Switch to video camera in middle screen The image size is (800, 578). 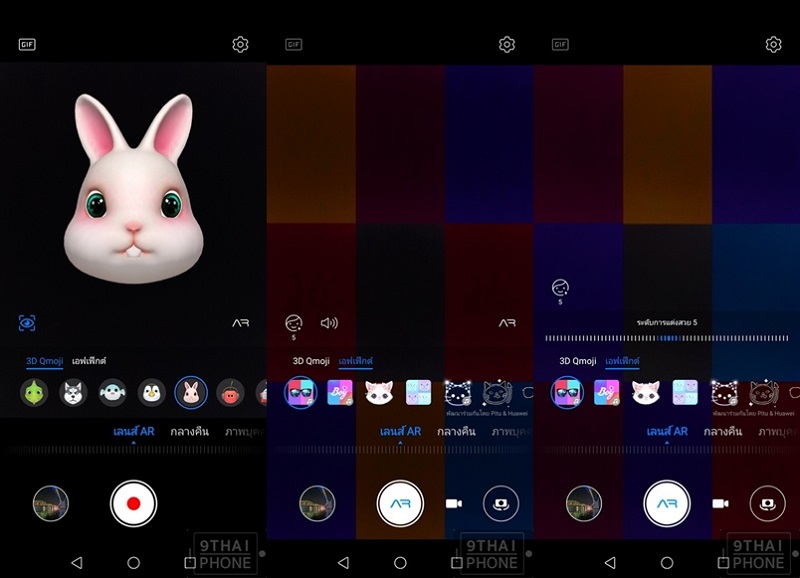[454, 504]
